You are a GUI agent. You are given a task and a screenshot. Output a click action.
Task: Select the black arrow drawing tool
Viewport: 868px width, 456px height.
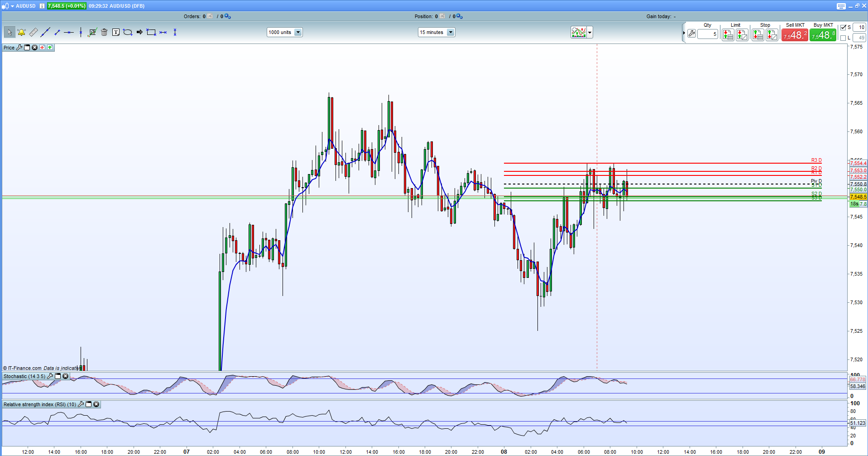[x=139, y=32]
